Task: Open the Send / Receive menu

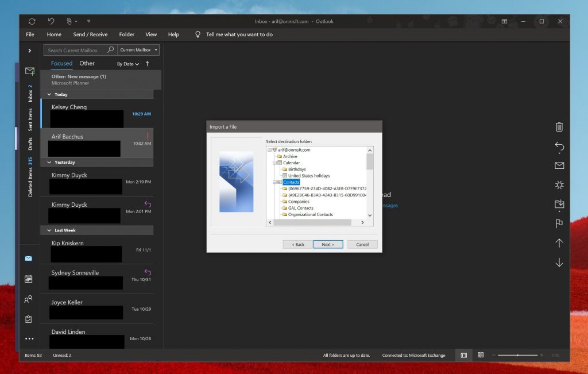Action: pos(90,34)
